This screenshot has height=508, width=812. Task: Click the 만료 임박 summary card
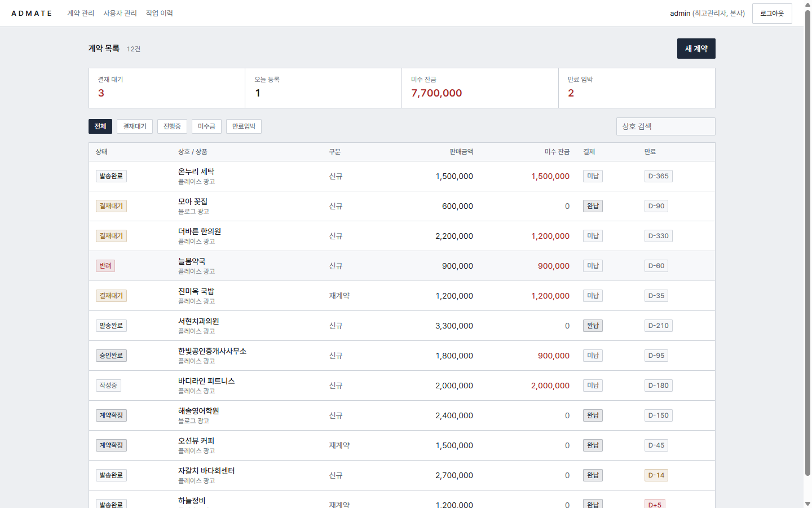coord(637,88)
